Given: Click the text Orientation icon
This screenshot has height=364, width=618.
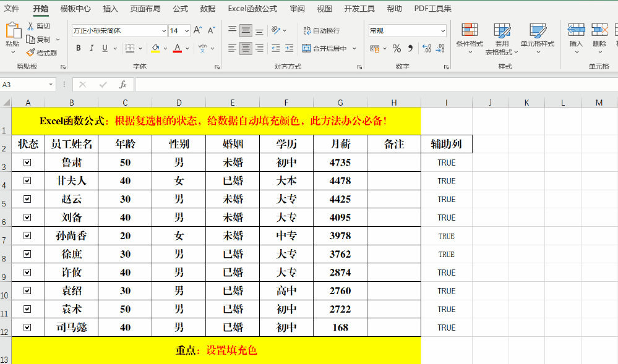Looking at the screenshot, I should click(x=276, y=30).
